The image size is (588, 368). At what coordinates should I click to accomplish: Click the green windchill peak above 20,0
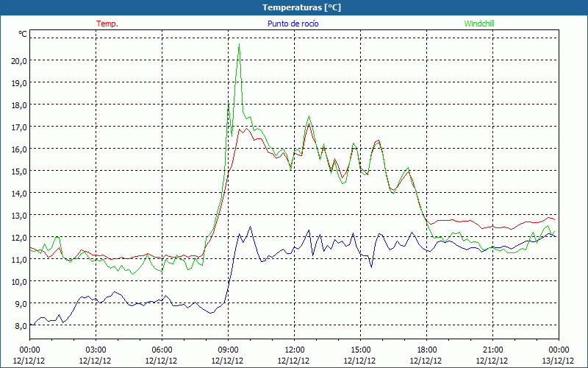tap(240, 44)
